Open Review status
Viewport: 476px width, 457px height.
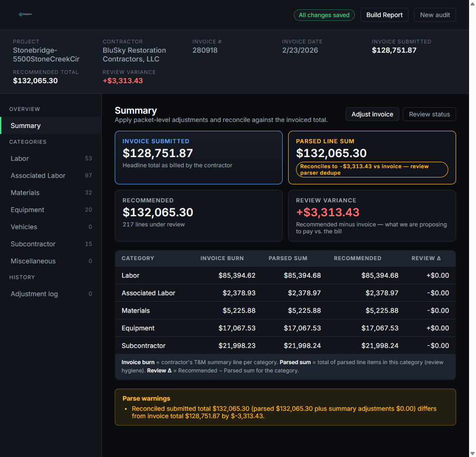[x=429, y=114]
